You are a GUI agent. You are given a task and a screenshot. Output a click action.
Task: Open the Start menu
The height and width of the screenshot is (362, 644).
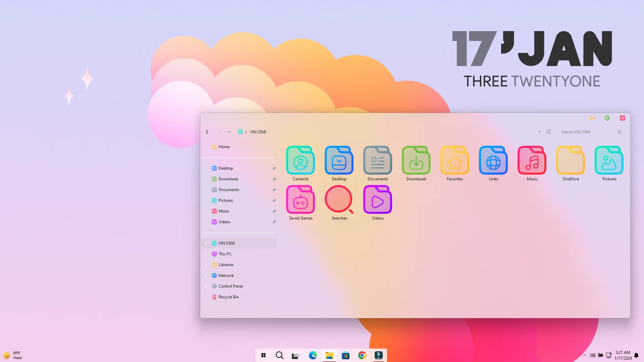[263, 355]
